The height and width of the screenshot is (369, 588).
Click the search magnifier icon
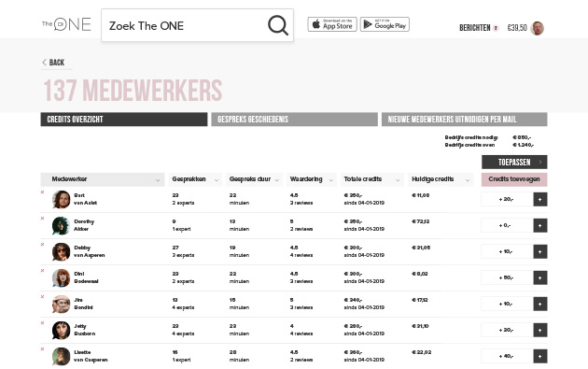278,25
